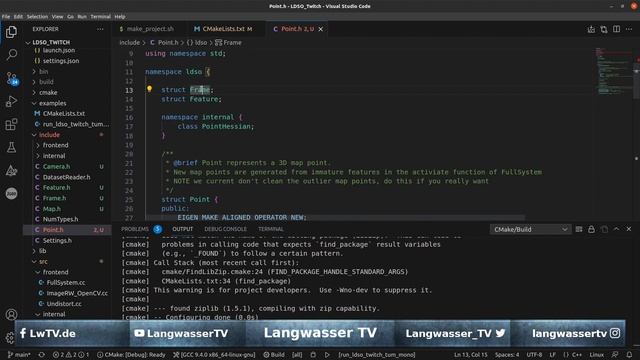Click CMake: [Debug]: Ready status
The width and height of the screenshot is (640, 360).
[131, 355]
